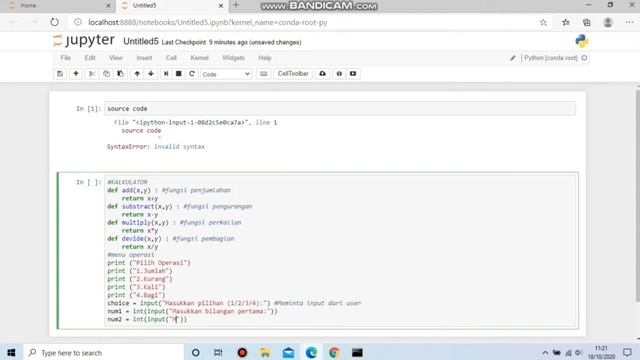Image resolution: width=640 pixels, height=360 pixels.
Task: Paste cells below icon in toolbar
Action: (x=120, y=74)
